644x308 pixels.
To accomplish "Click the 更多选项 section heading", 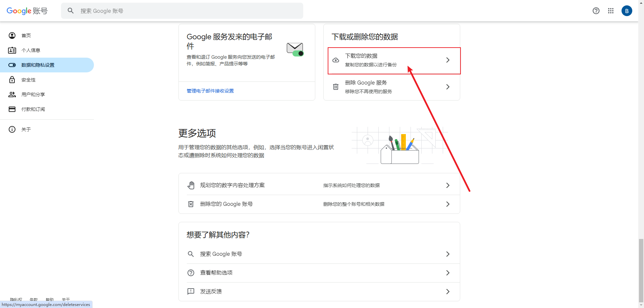I will click(x=197, y=133).
